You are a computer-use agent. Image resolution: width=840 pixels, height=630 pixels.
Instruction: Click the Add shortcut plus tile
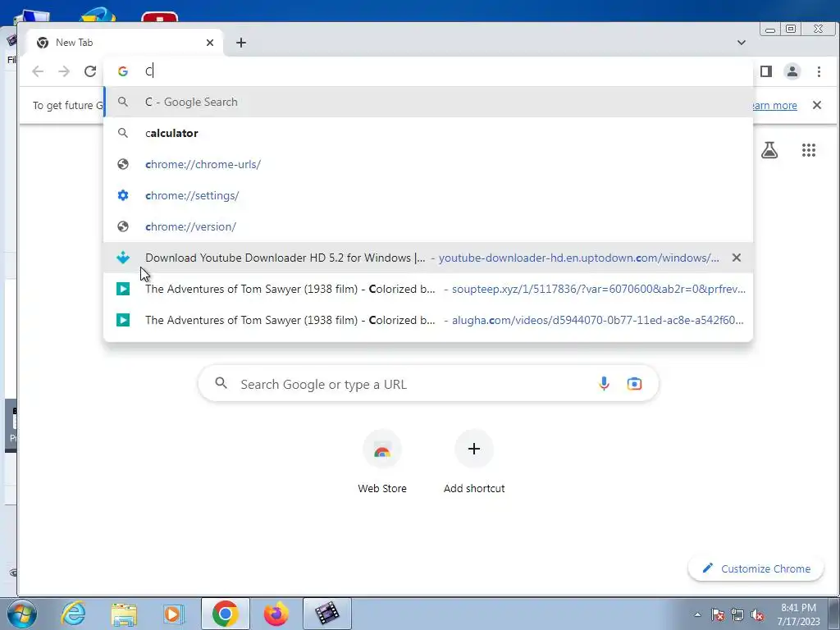[474, 449]
